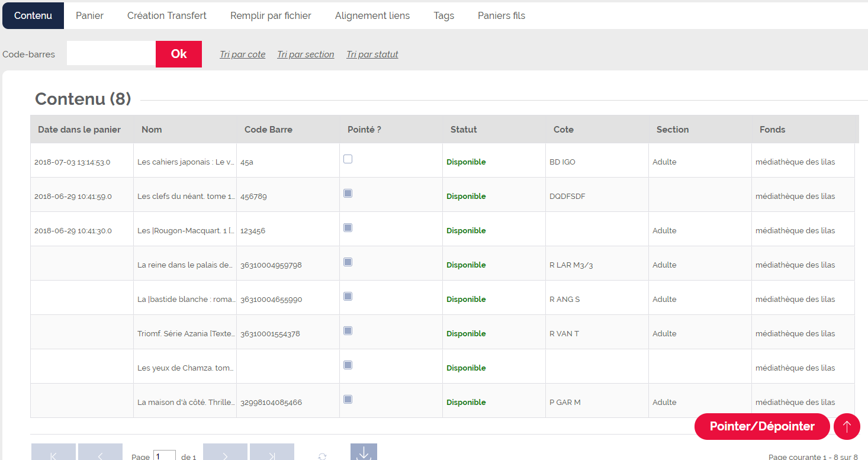Sort by Statut column header
868x460 pixels.
point(494,129)
